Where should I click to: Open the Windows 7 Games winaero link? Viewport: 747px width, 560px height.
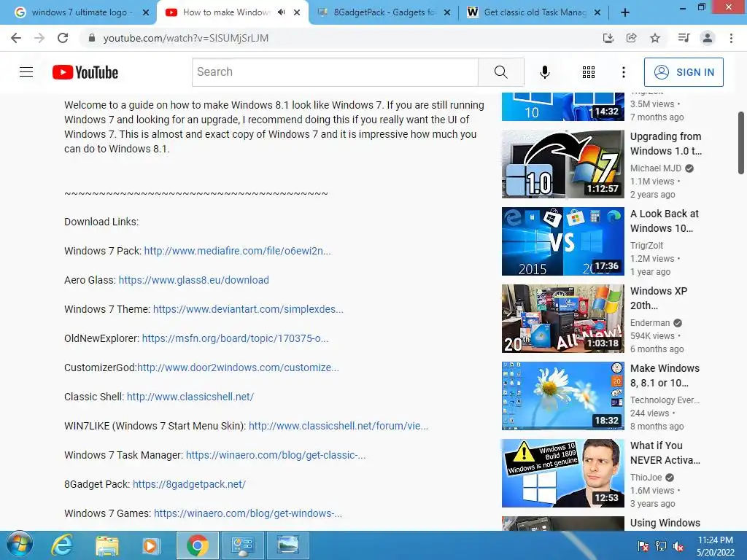point(248,513)
